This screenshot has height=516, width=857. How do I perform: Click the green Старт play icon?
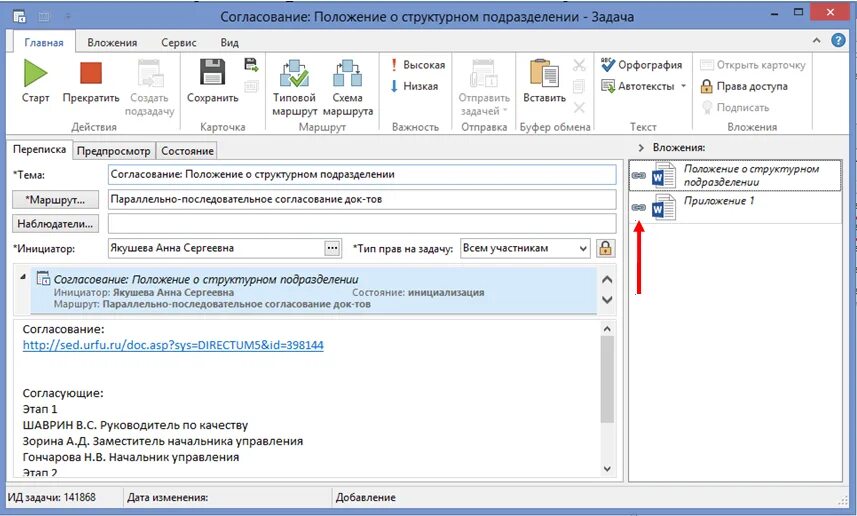click(x=36, y=73)
